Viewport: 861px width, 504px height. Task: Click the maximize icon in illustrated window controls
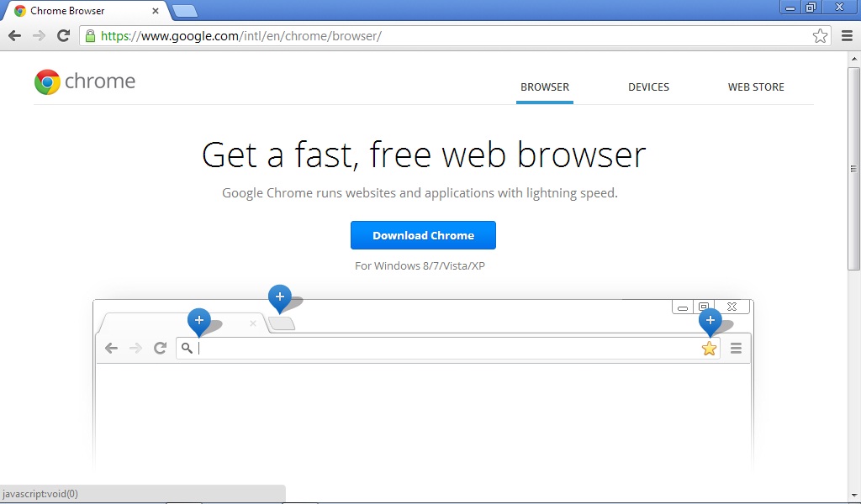tap(704, 307)
